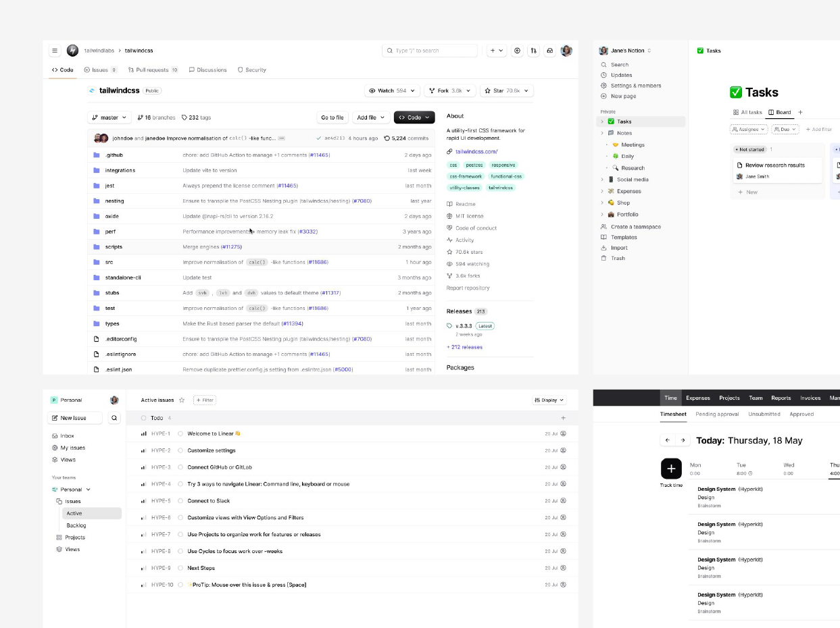Switch to the Pull requests tab

click(152, 70)
